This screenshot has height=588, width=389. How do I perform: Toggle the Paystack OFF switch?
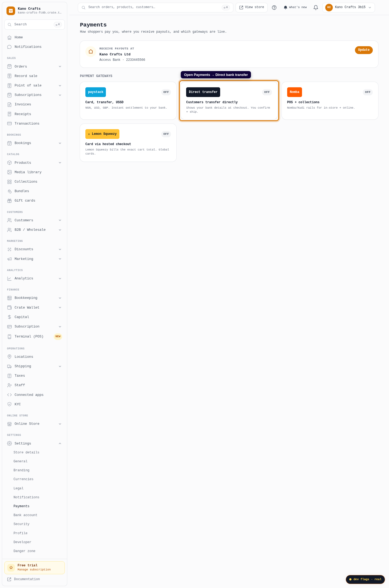(x=166, y=92)
